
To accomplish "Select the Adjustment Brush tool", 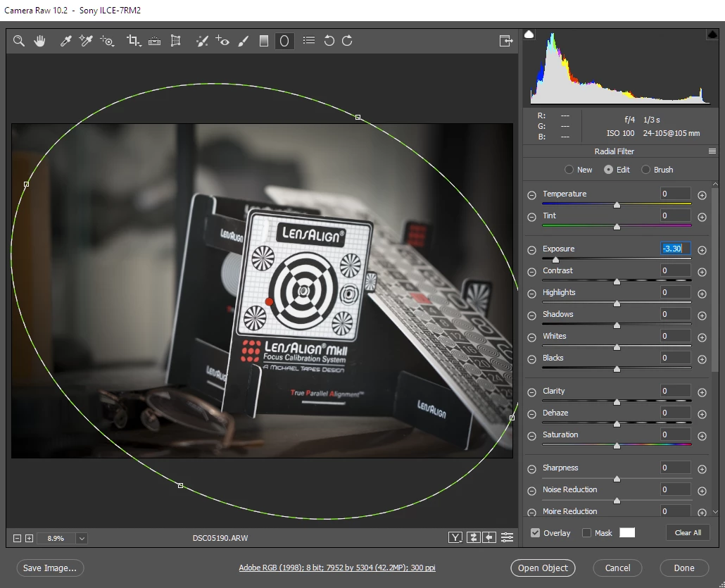I will (x=244, y=41).
